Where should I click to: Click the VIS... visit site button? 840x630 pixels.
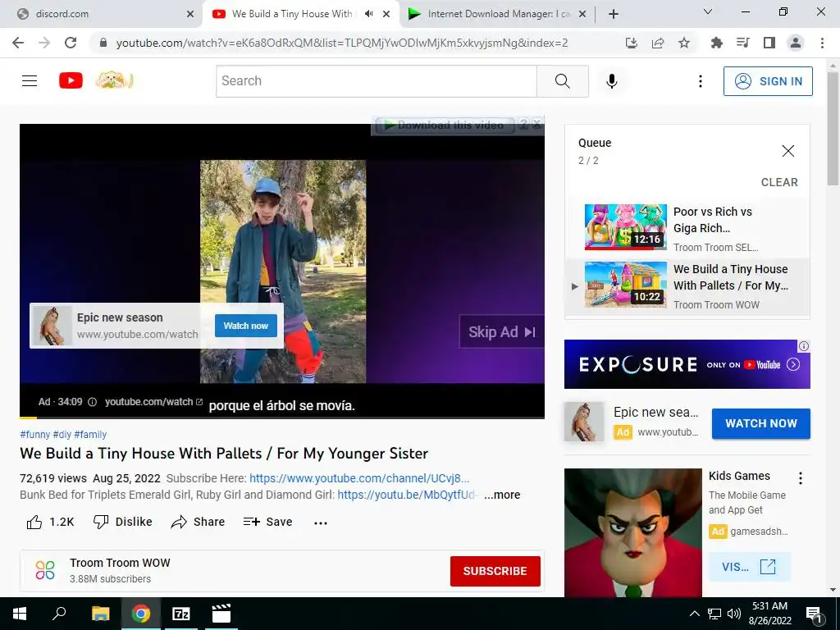(x=750, y=566)
